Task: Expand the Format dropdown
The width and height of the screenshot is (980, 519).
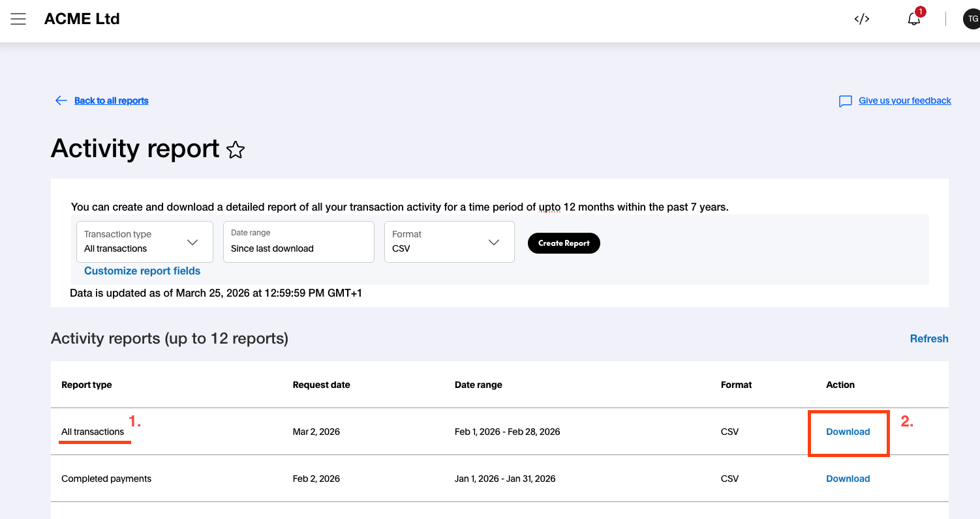Action: (x=449, y=242)
